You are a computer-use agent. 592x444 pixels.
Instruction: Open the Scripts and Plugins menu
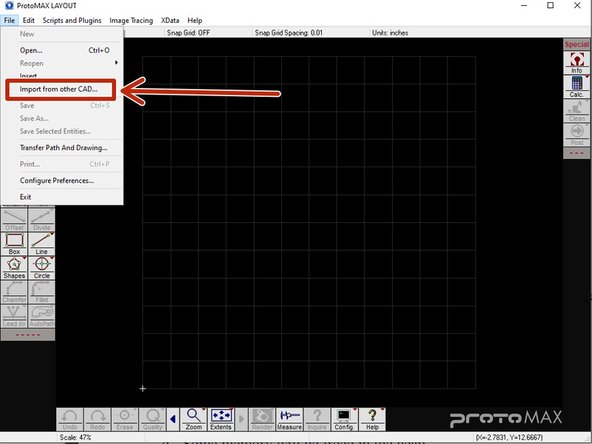(x=72, y=20)
